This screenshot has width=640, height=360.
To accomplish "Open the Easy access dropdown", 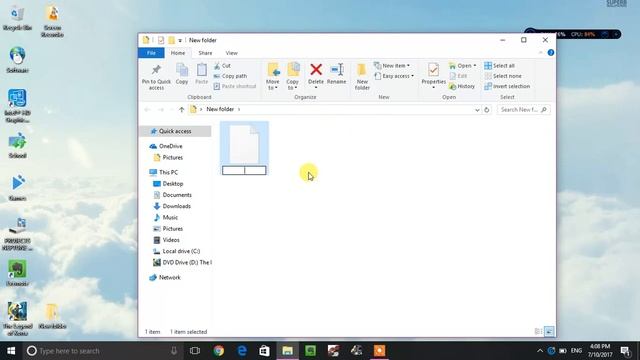I will coord(394,76).
